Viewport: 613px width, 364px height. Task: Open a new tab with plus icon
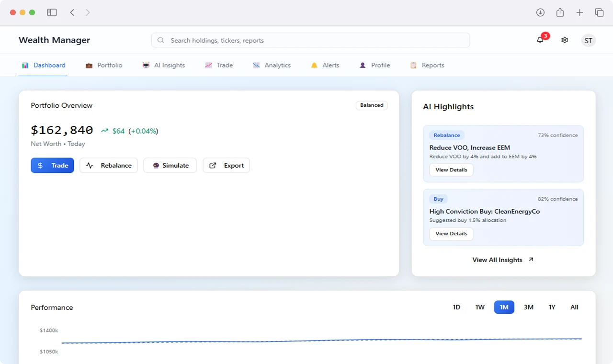click(x=579, y=12)
